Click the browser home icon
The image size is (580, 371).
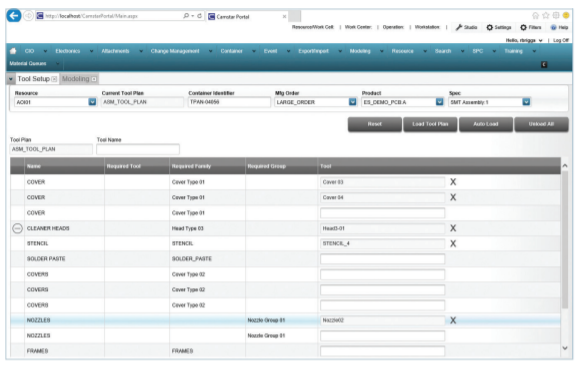(x=535, y=16)
